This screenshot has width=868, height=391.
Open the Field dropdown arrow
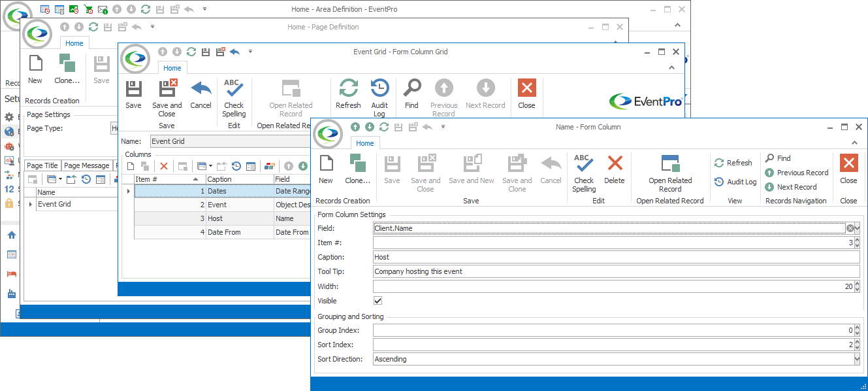click(x=857, y=228)
